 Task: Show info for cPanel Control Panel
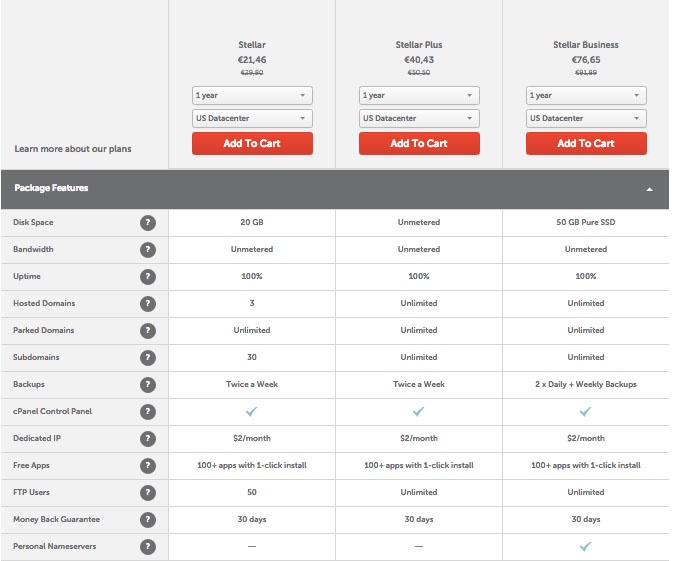tap(148, 411)
